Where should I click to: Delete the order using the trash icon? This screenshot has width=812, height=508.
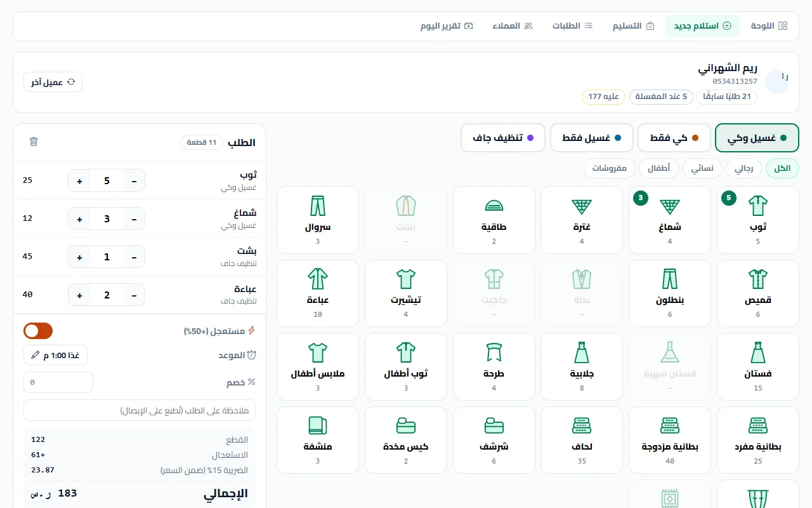tap(34, 142)
